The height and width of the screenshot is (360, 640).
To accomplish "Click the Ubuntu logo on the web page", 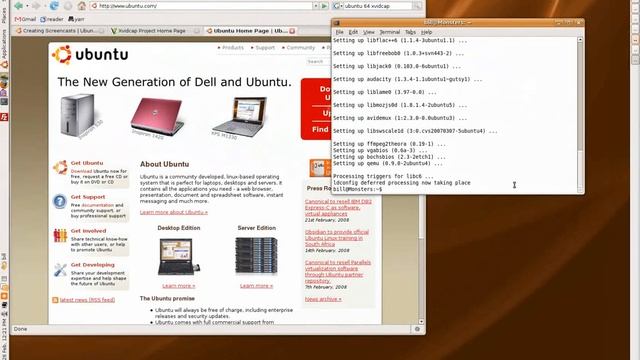I will tap(90, 55).
